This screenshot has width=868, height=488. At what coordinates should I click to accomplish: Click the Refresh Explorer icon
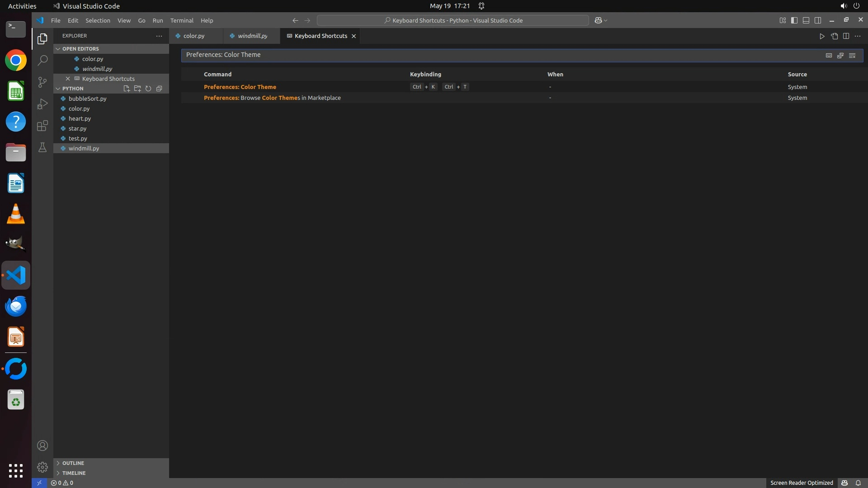coord(148,89)
